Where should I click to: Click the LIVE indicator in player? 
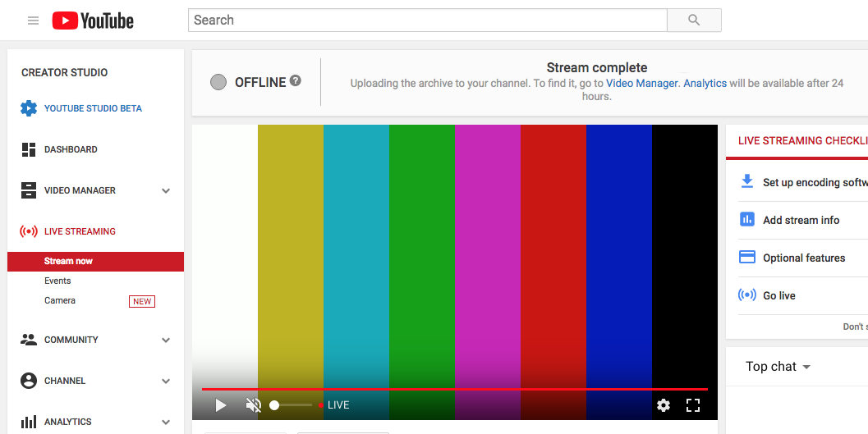(335, 404)
